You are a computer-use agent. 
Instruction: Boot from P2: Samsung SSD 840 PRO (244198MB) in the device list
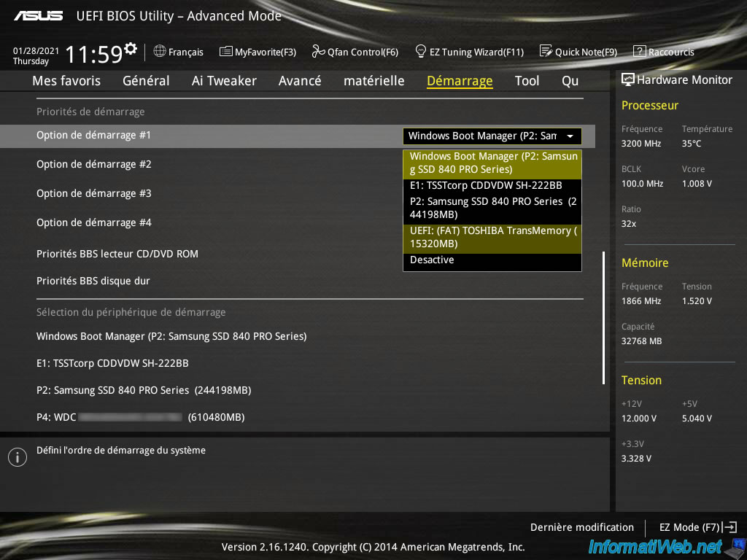point(144,390)
